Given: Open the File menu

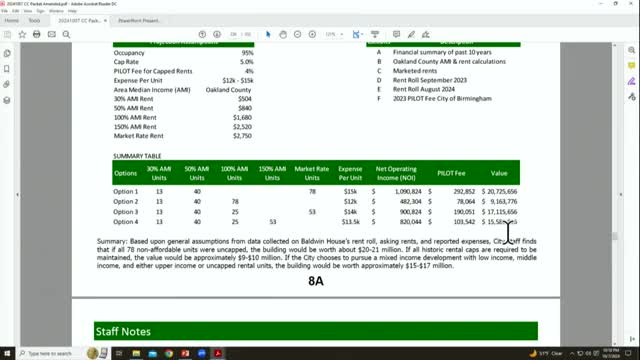Looking at the screenshot, I should click(4, 11).
